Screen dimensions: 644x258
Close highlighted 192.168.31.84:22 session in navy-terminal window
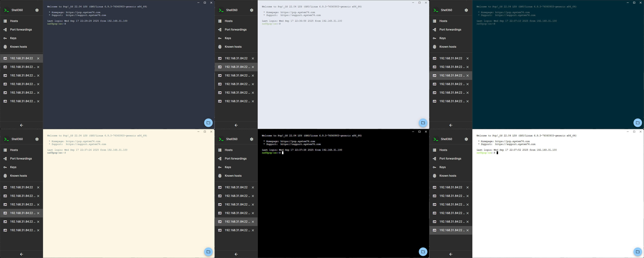click(x=38, y=58)
